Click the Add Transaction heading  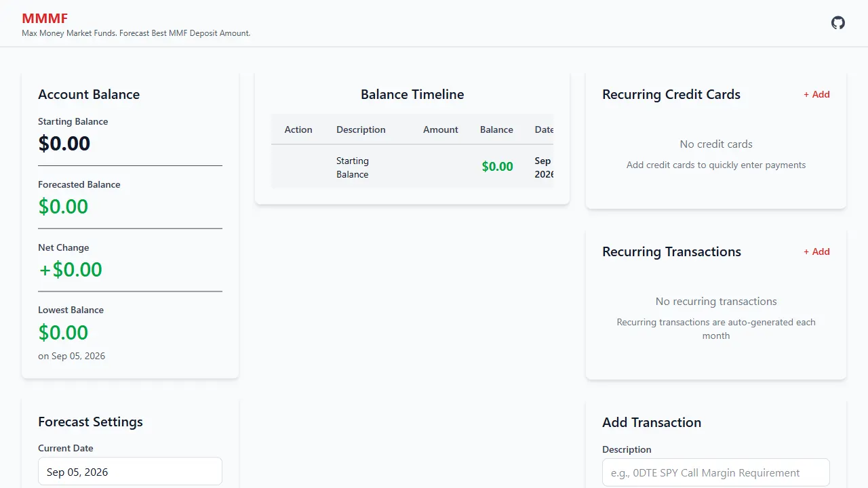[x=652, y=423]
